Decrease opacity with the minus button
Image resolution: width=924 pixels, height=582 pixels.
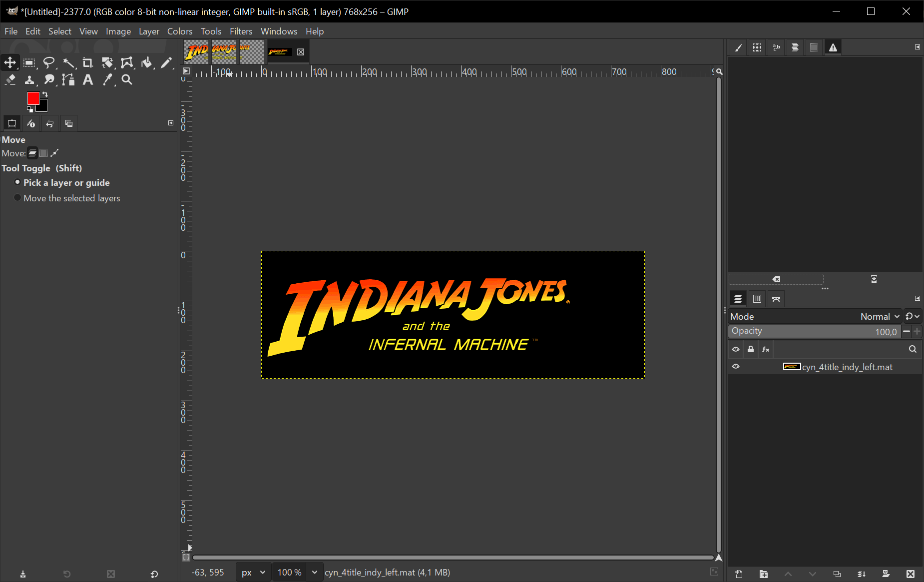tap(907, 331)
